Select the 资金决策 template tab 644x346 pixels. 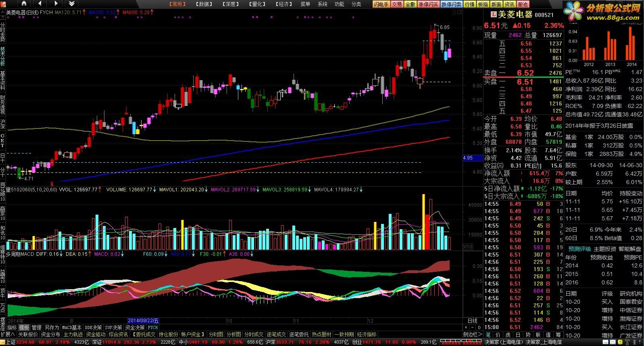click(x=135, y=327)
